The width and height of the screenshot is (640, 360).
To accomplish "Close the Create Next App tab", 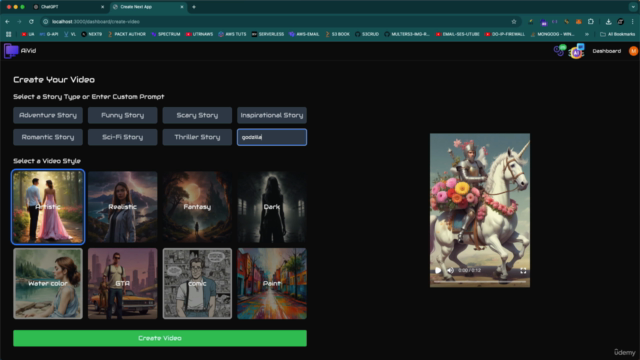I will pyautogui.click(x=182, y=7).
